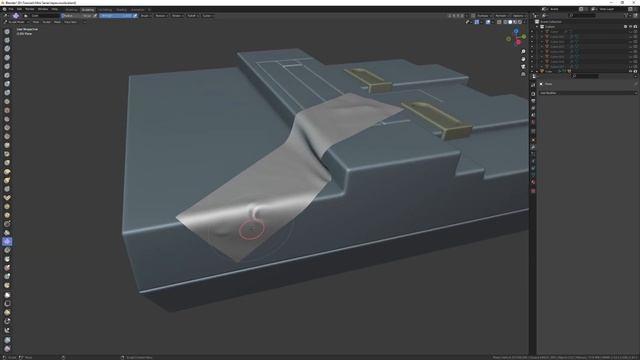This screenshot has height=360, width=640.
Task: Select the Clay Strips brush
Action: pos(7,58)
